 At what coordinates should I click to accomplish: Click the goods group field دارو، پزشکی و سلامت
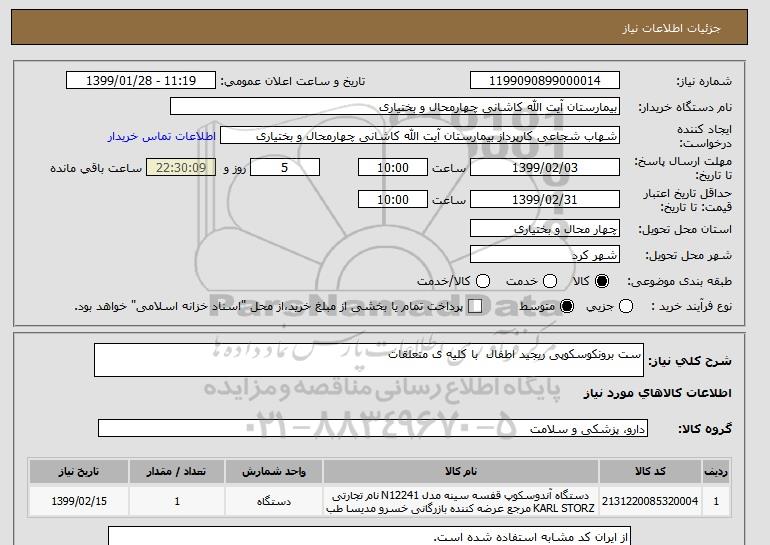373,428
